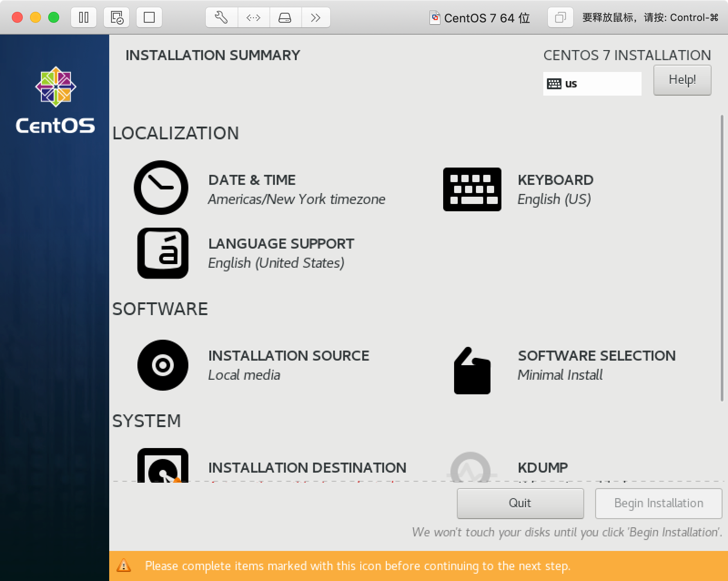Pause the virtual machine
This screenshot has height=581, width=728.
(84, 18)
